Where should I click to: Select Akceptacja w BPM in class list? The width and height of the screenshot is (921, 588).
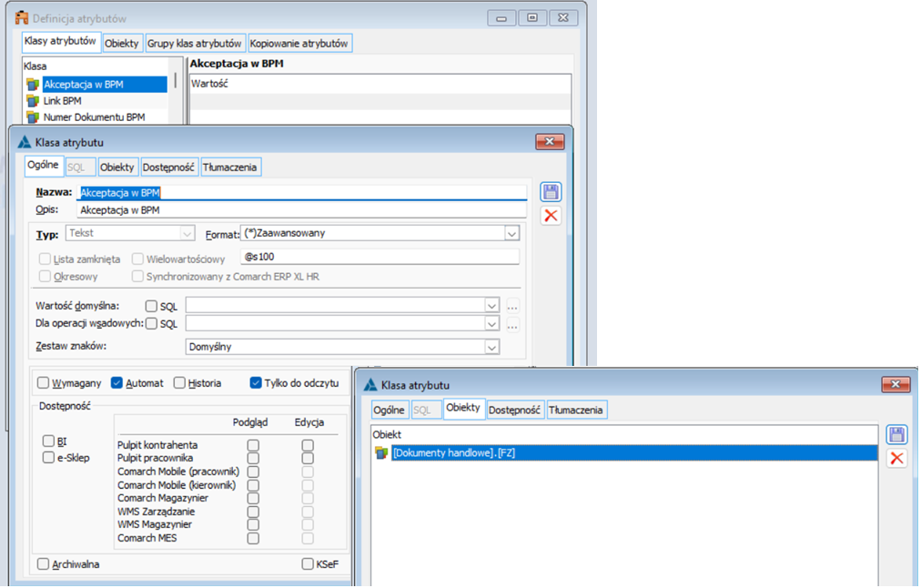83,85
